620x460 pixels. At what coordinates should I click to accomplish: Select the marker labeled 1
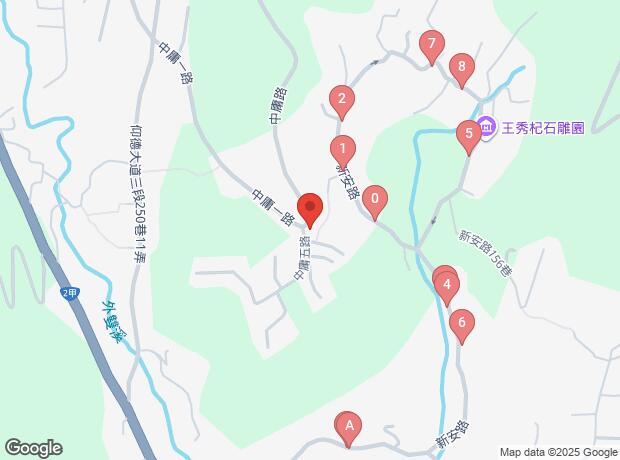(x=343, y=152)
